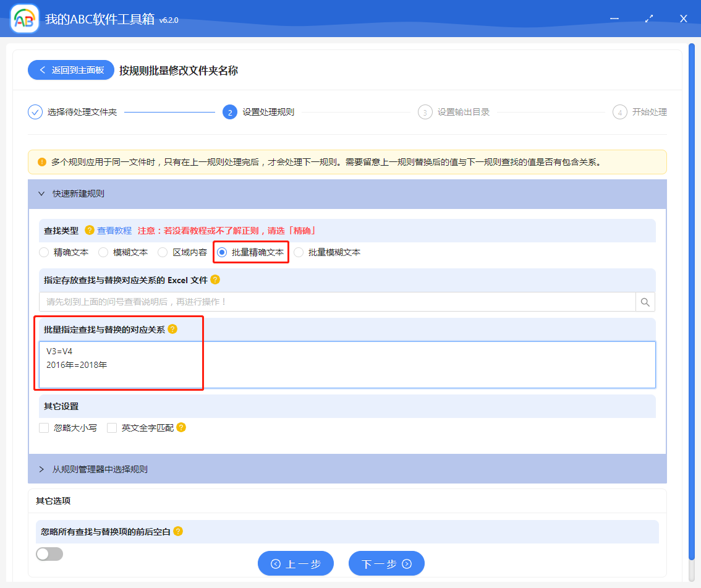701x588 pixels.
Task: Enable the 忽略大小写 checkbox
Action: click(43, 427)
